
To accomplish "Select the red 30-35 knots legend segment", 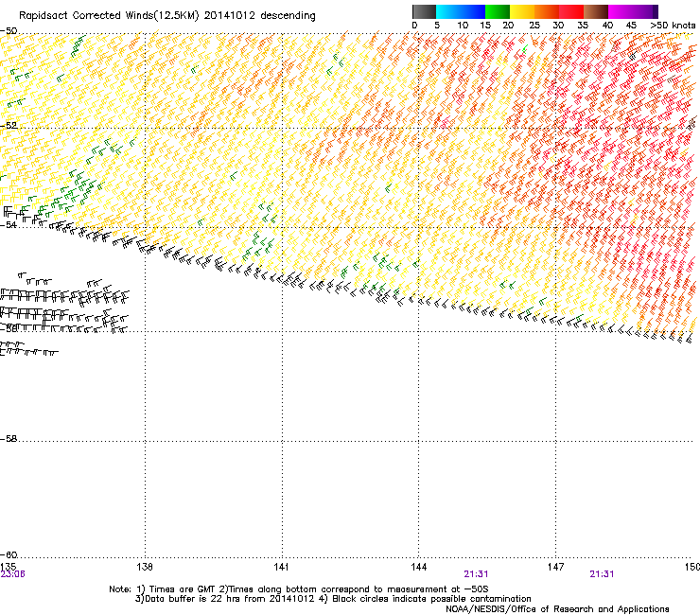I will 571,11.
